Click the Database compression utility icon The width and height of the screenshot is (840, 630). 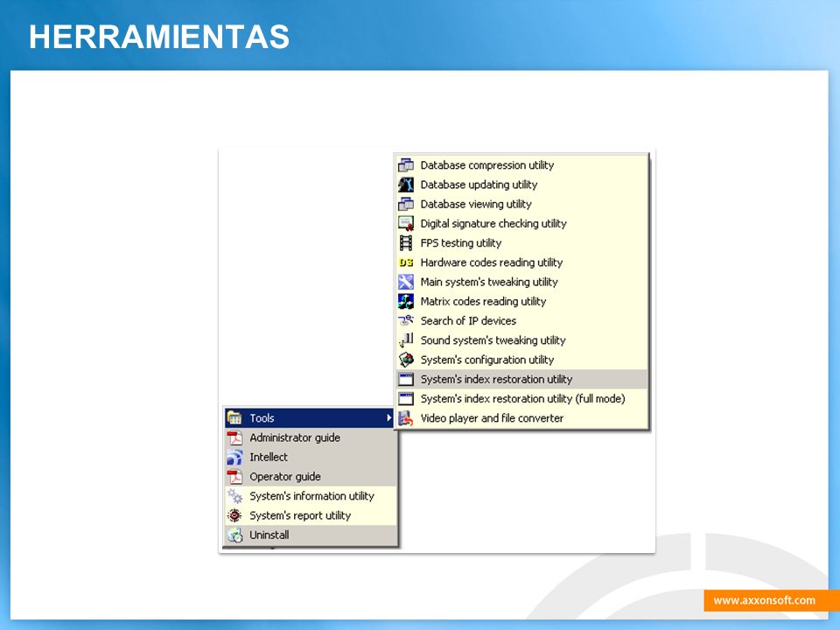[406, 165]
